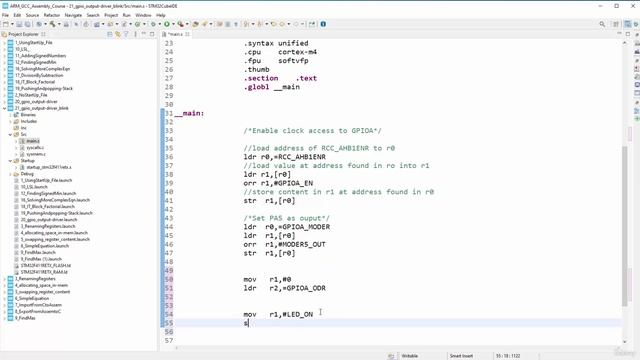Select the Debug folder
640x360 pixels.
coord(27,173)
